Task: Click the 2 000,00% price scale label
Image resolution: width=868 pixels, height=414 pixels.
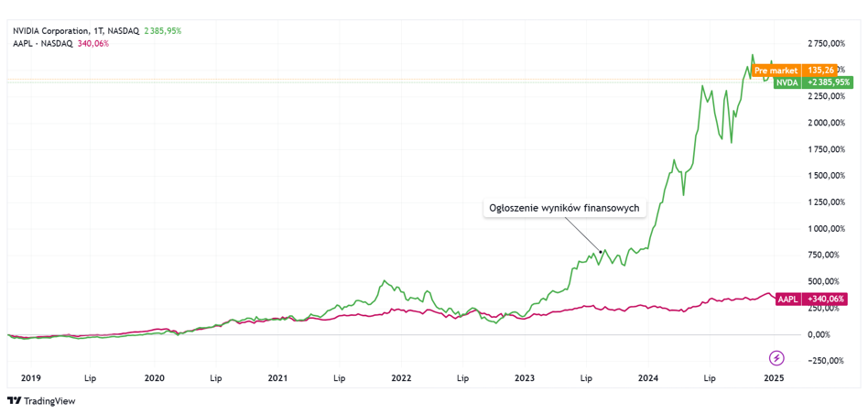Action: (826, 123)
